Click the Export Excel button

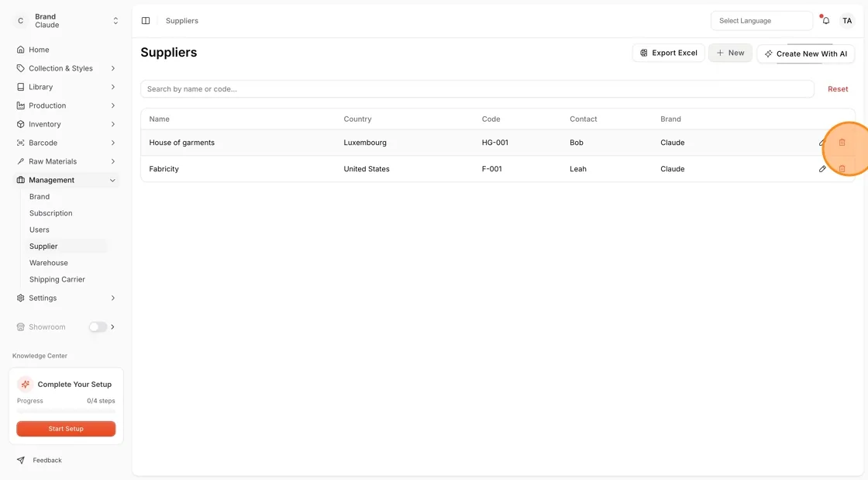668,54
